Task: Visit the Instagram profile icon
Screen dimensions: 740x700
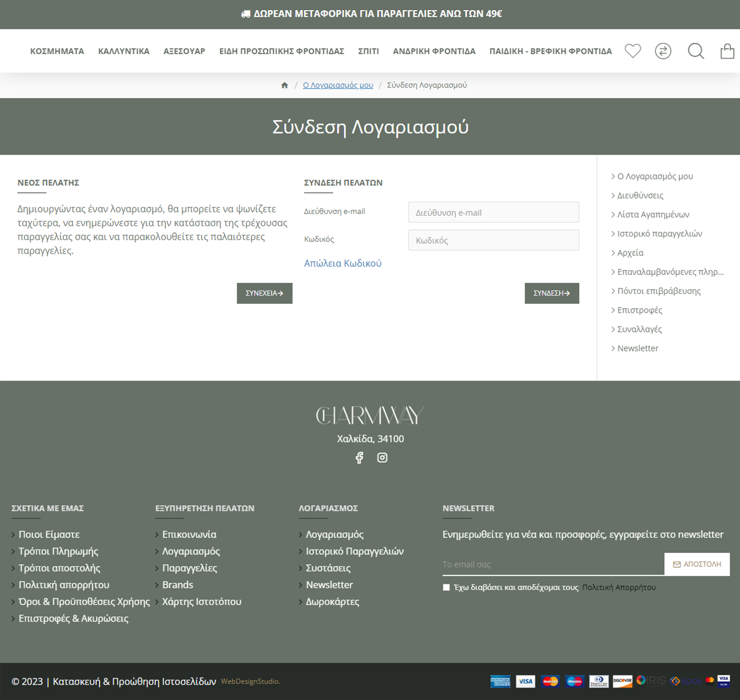Action: (382, 458)
